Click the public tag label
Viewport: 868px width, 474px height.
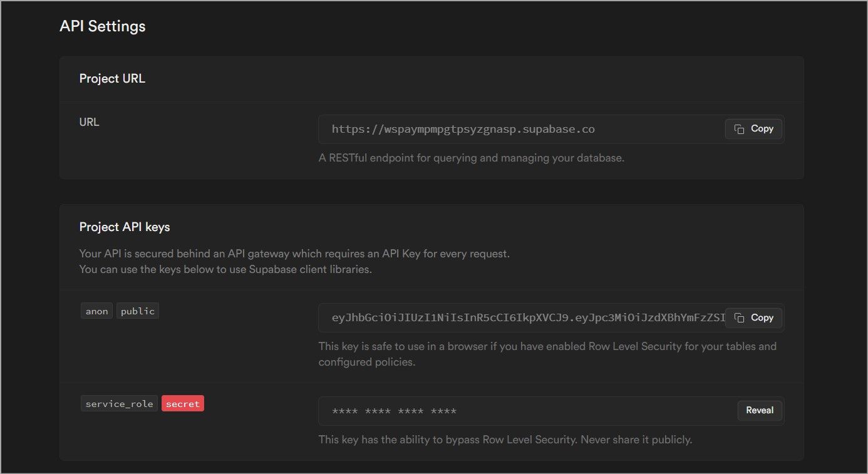138,311
